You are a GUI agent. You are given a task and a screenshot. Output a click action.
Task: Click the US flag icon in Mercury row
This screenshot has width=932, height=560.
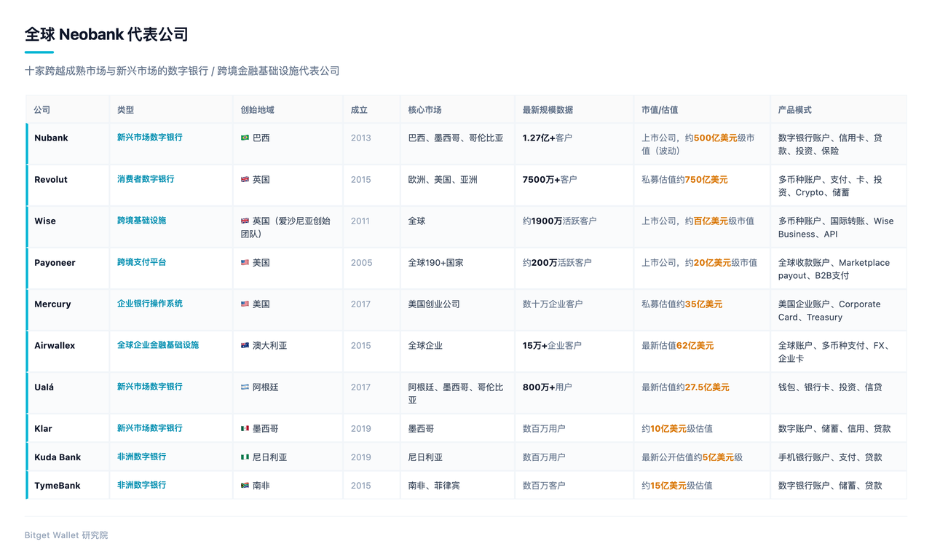245,304
